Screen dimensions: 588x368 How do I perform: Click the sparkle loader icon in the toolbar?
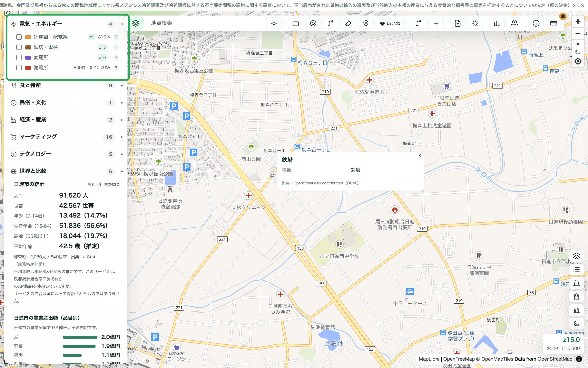point(475,23)
